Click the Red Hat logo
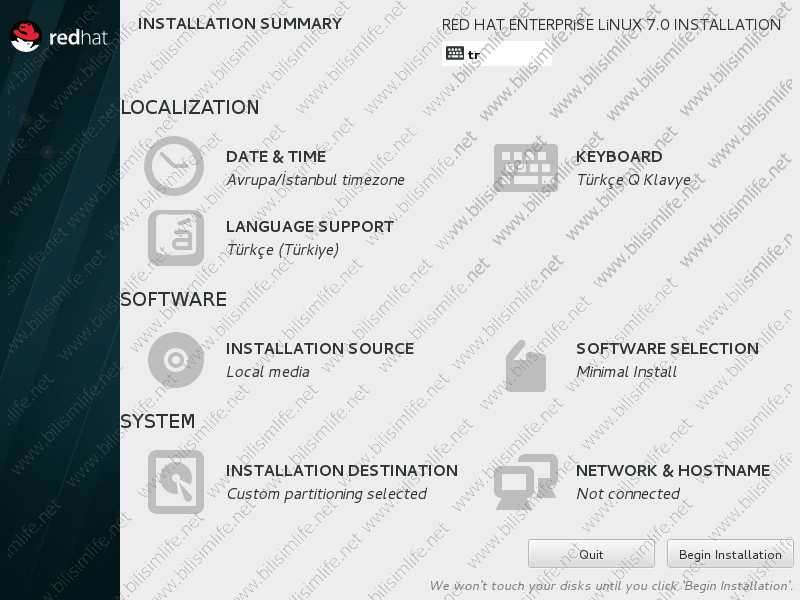 [59, 37]
